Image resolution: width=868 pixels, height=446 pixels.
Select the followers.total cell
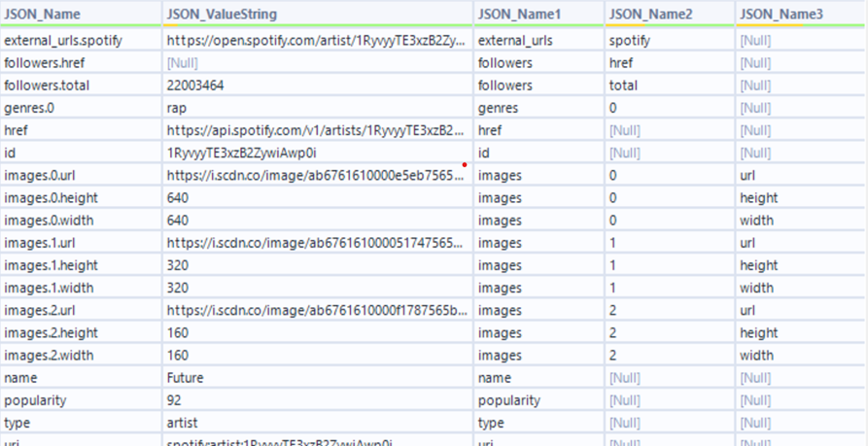point(81,86)
